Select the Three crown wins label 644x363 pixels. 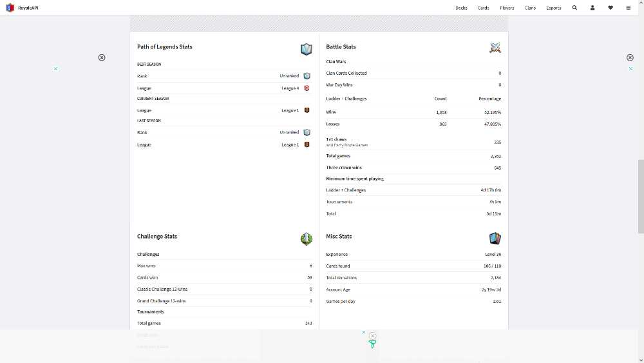coord(344,168)
